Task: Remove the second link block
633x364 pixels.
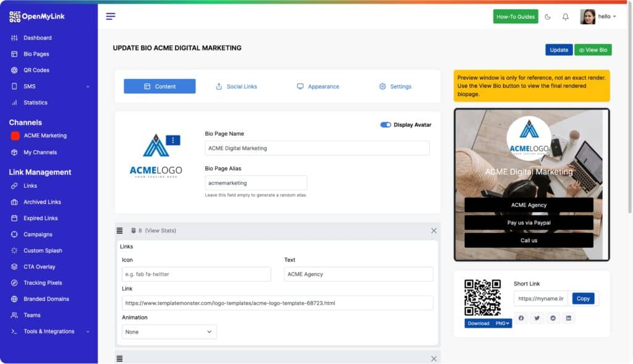Action: pyautogui.click(x=433, y=358)
